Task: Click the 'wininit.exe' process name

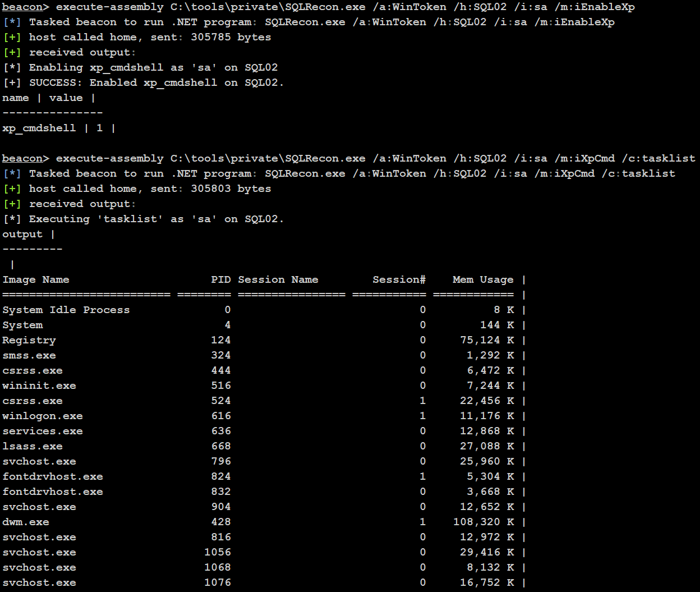Action: 39,386
